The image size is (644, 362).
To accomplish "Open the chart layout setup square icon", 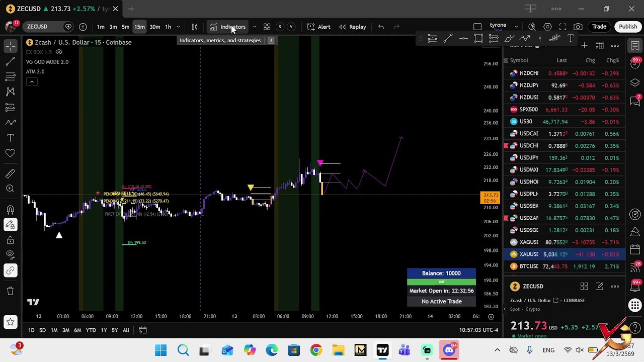I will (477, 27).
